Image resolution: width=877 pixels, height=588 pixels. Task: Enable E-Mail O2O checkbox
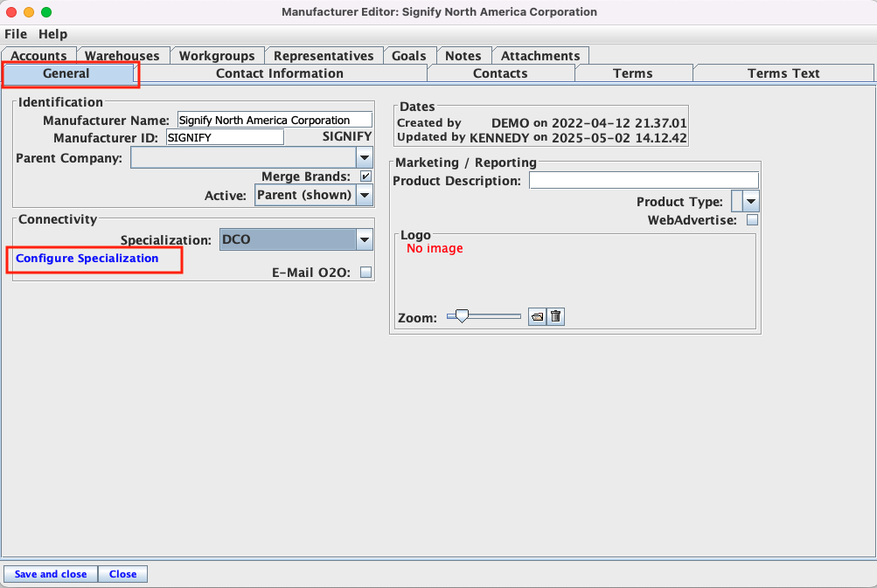pyautogui.click(x=365, y=273)
